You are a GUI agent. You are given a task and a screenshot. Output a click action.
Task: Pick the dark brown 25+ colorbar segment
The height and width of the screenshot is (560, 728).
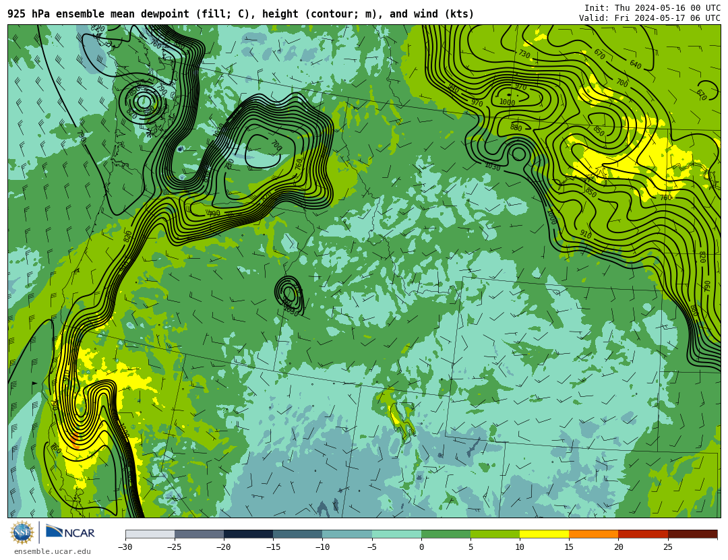[692, 534]
